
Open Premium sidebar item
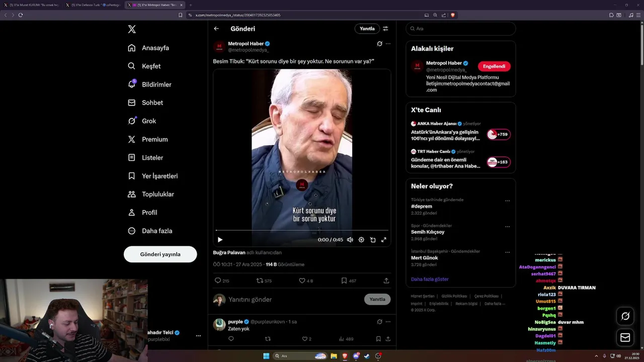(148, 139)
